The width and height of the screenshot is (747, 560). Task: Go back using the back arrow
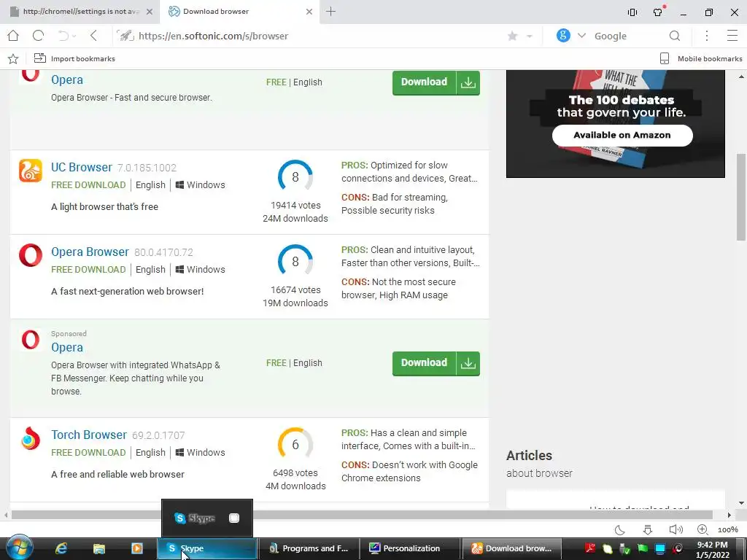(x=94, y=36)
